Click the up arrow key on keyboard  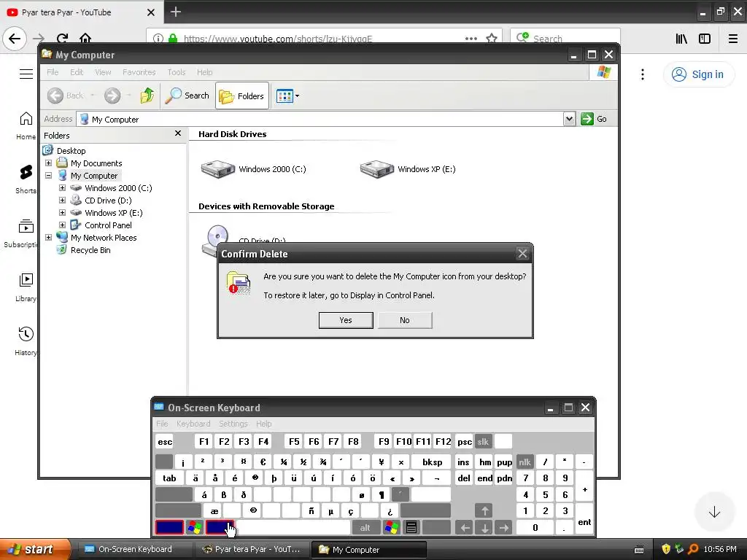coord(484,511)
